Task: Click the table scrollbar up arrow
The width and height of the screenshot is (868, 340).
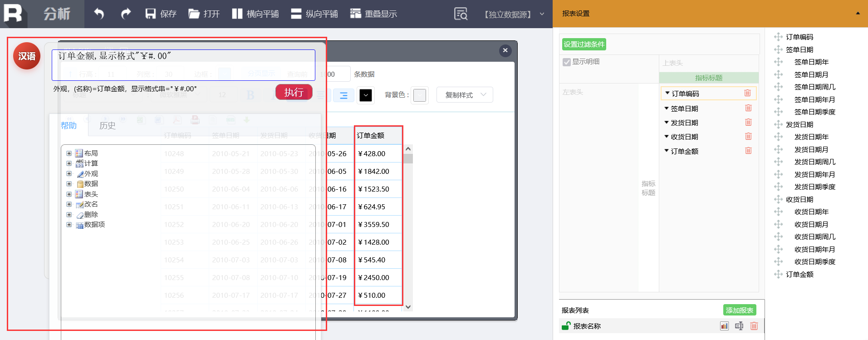Action: click(x=408, y=149)
